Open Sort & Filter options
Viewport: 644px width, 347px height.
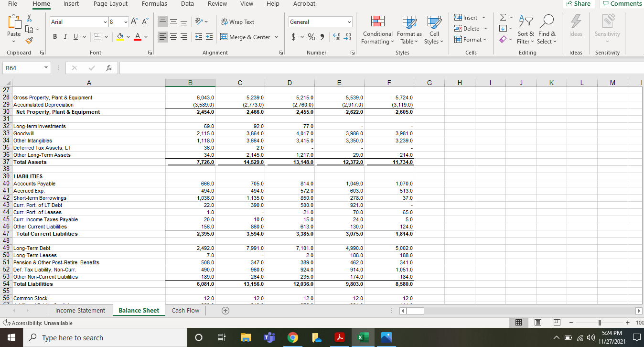pyautogui.click(x=526, y=30)
